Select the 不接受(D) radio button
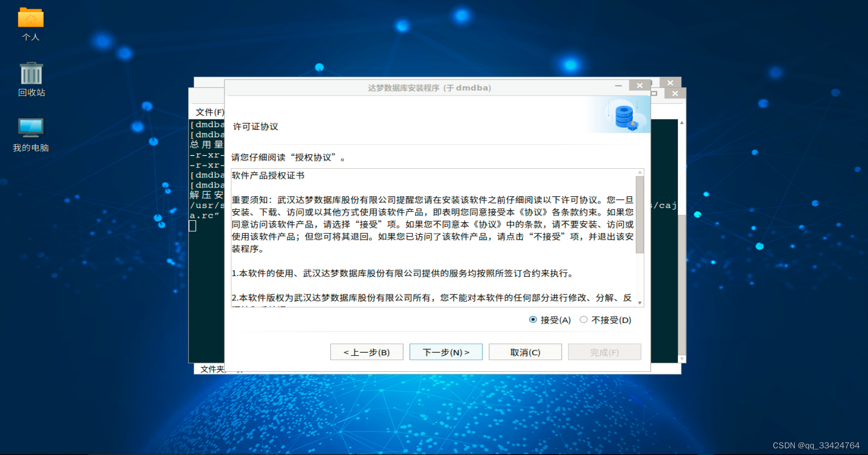Image resolution: width=868 pixels, height=455 pixels. (583, 320)
